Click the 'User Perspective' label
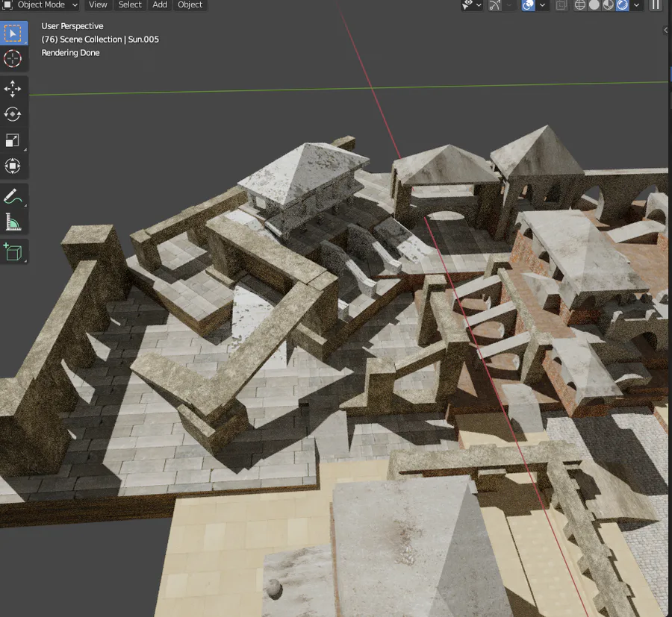The height and width of the screenshot is (617, 672). tap(72, 26)
